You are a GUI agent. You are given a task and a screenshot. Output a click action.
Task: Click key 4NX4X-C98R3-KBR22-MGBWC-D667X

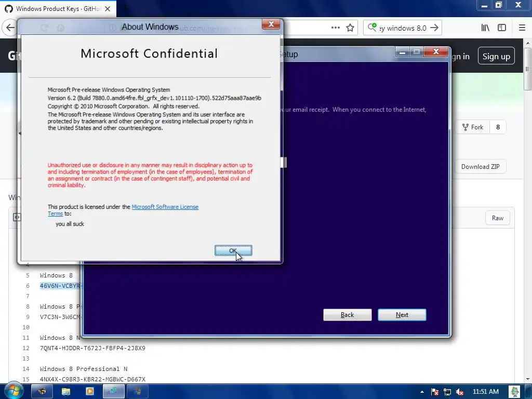click(92, 379)
